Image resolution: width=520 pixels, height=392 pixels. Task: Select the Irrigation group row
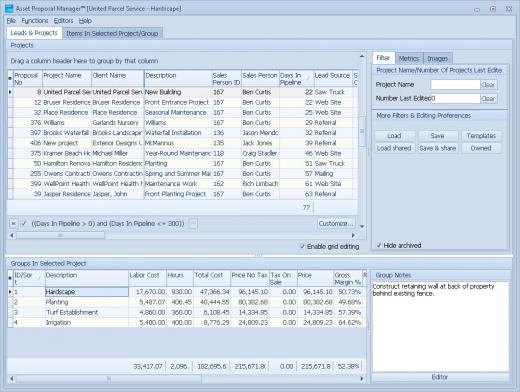187,323
